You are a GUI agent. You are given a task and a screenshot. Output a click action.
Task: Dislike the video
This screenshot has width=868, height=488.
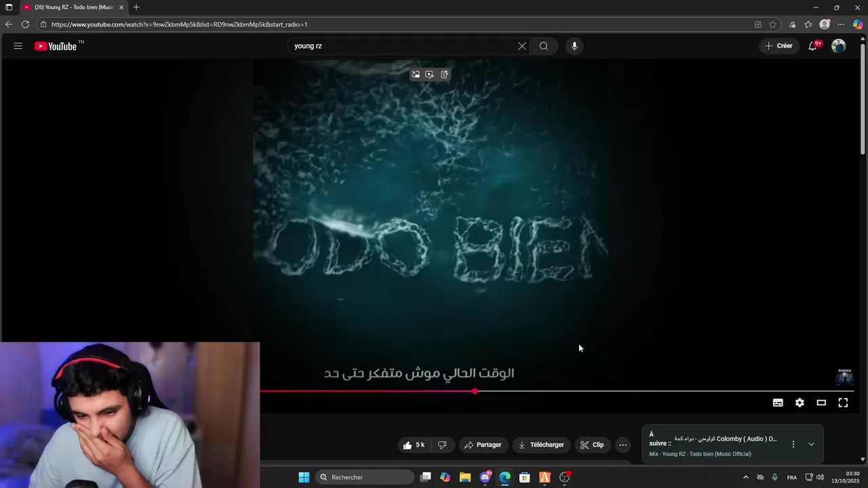[x=442, y=445]
